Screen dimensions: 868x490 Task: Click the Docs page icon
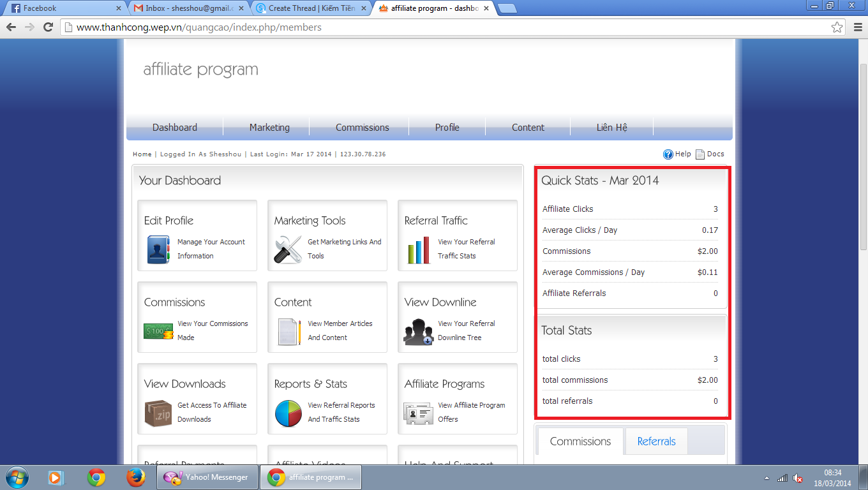pos(700,154)
